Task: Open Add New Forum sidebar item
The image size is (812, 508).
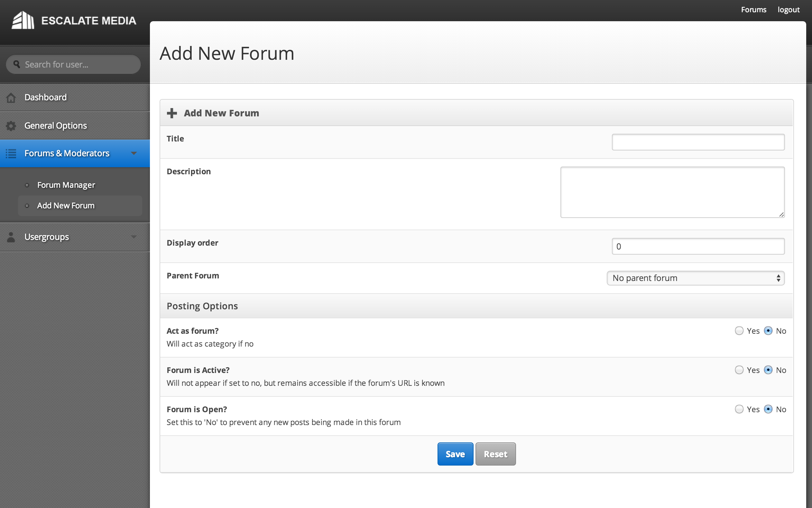Action: point(66,206)
